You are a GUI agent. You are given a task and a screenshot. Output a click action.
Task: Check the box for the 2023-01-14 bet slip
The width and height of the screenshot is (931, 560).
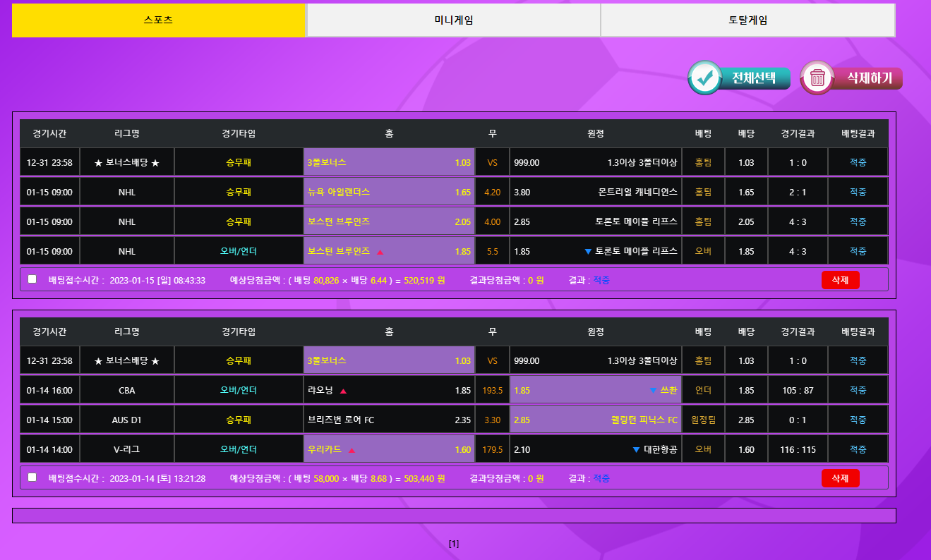coord(32,477)
